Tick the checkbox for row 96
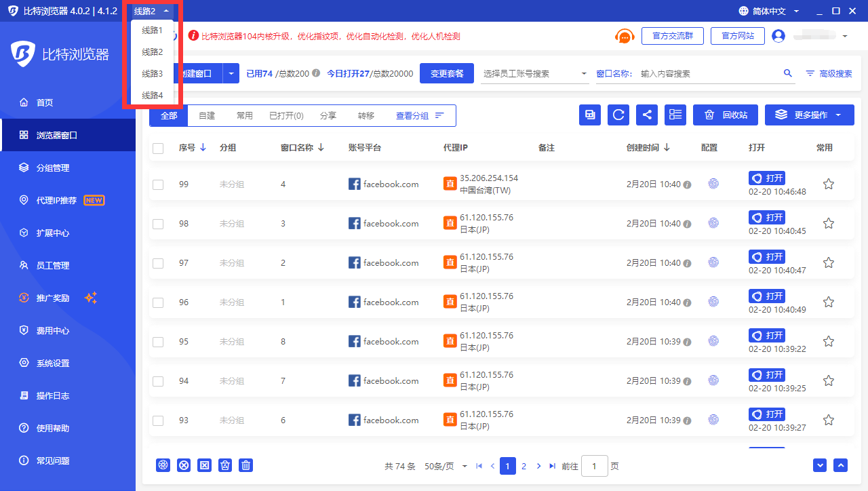This screenshot has height=491, width=868. pos(158,302)
